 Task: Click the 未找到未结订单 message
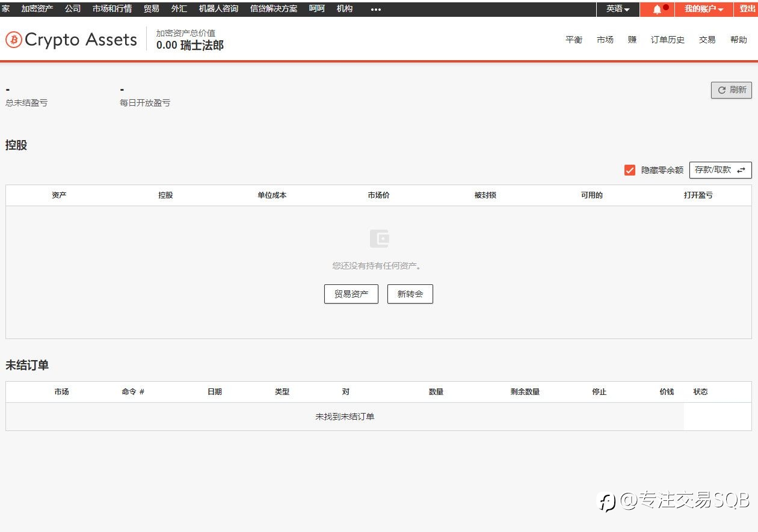[345, 417]
